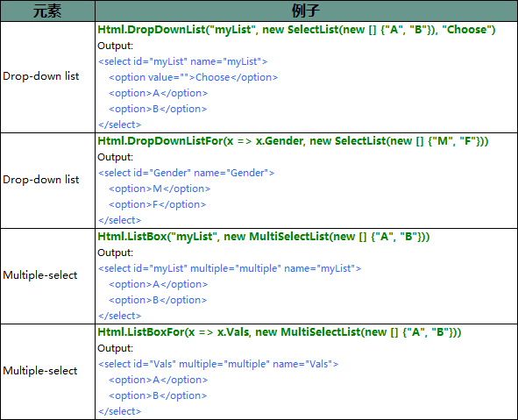Image resolution: width=518 pixels, height=420 pixels.
Task: Click Output label under Html.DropDownList
Action: (x=115, y=46)
